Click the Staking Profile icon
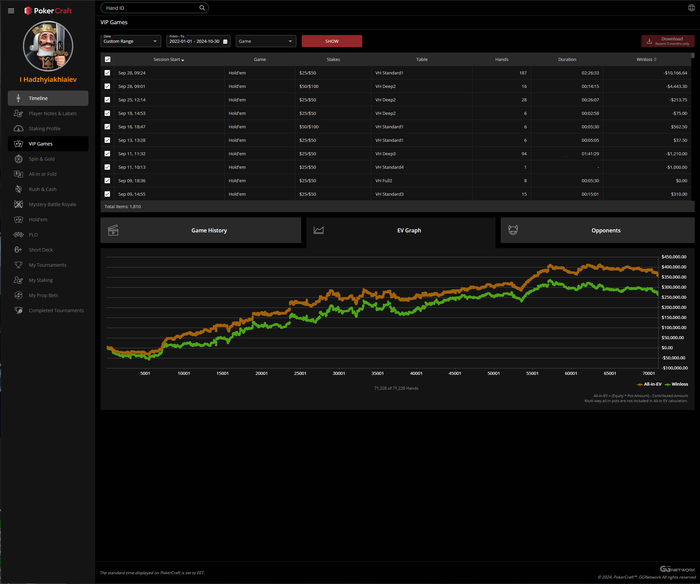This screenshot has width=700, height=584. [x=18, y=129]
